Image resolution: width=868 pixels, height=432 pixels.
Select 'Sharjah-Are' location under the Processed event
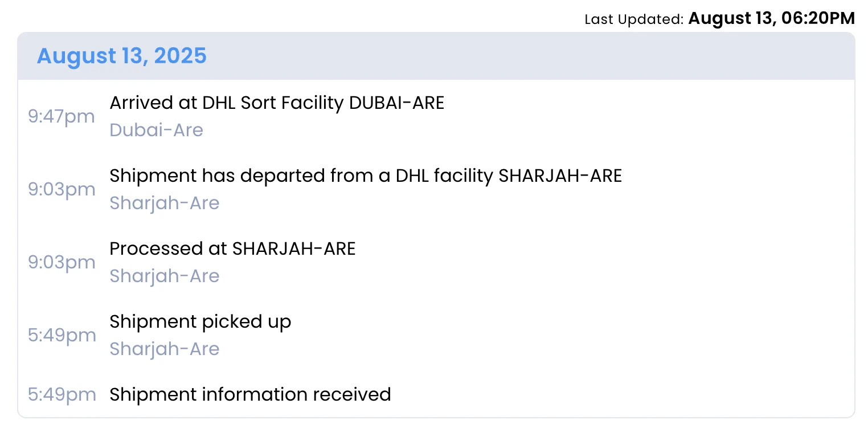(x=164, y=276)
